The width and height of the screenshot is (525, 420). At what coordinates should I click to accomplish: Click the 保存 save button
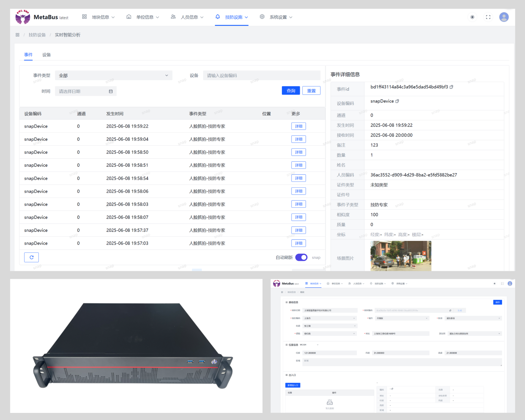pyautogui.click(x=498, y=302)
